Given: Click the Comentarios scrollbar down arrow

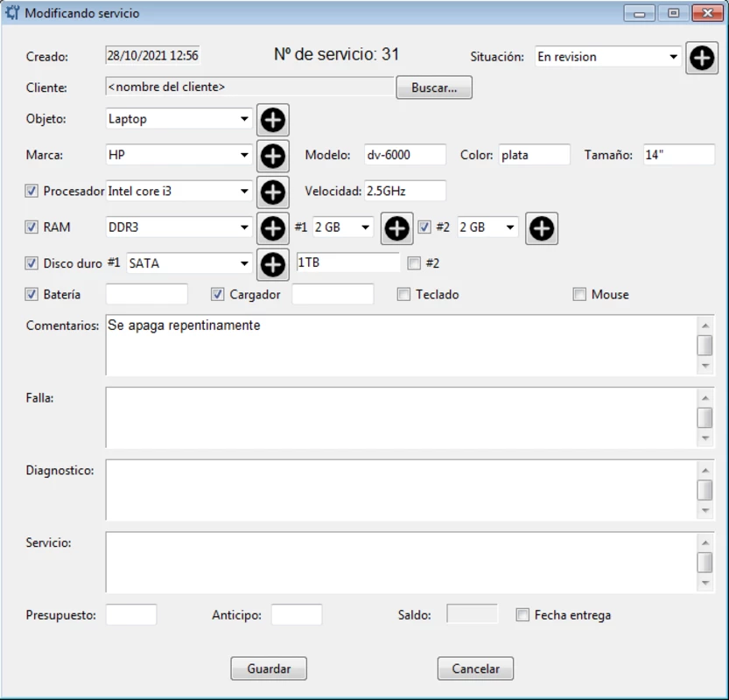Looking at the screenshot, I should pos(705,367).
